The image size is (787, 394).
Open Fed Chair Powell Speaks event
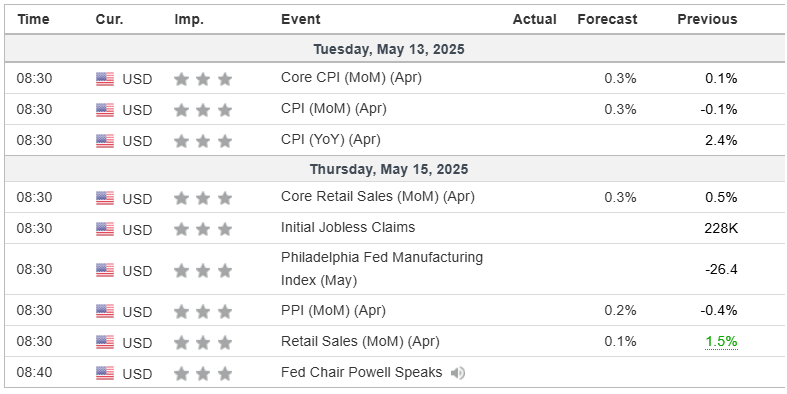[x=361, y=372]
